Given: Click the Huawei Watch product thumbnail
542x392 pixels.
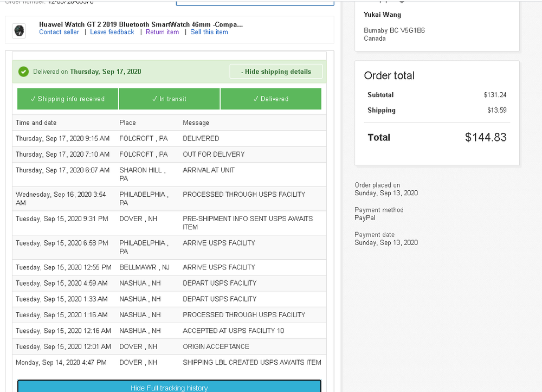Looking at the screenshot, I should [19, 31].
